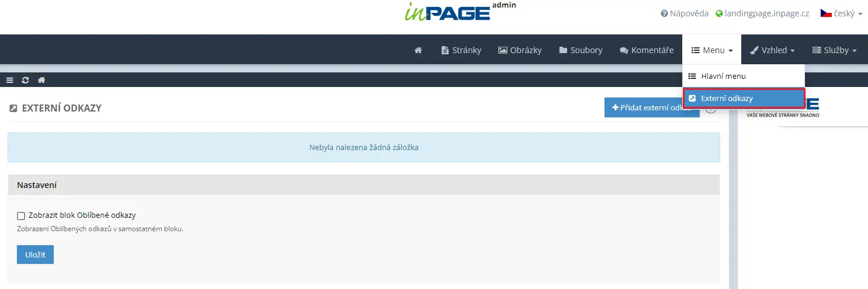Screen dimensions: 868x289
Task: Click the refresh icon in the secondary toolbar
Action: coord(26,80)
